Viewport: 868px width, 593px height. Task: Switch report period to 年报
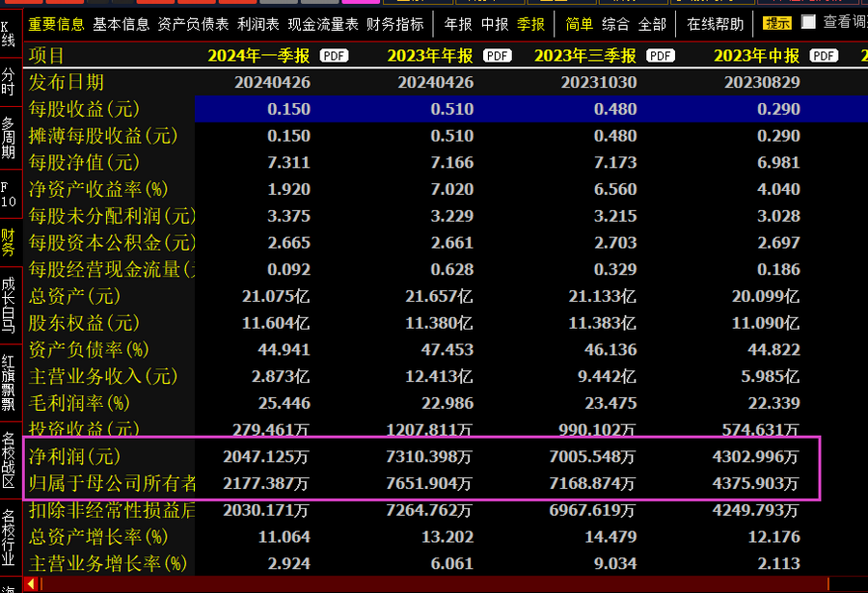tap(458, 24)
